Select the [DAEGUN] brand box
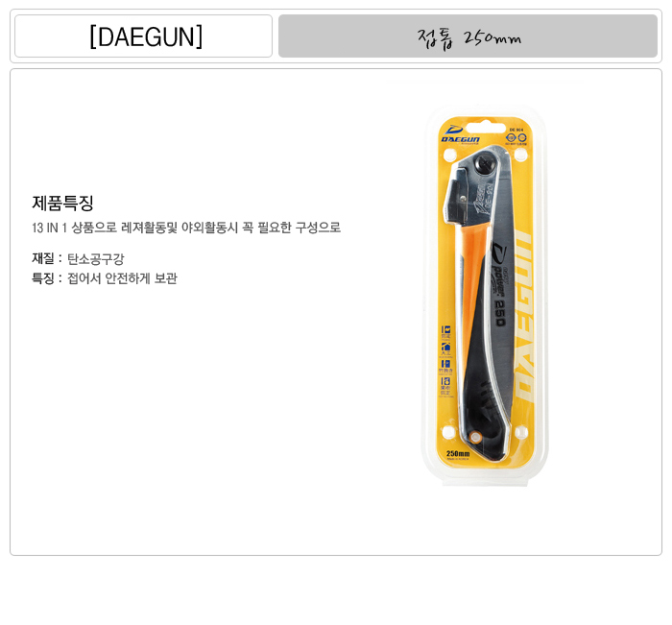Image resolution: width=672 pixels, height=625 pixels. pyautogui.click(x=144, y=36)
